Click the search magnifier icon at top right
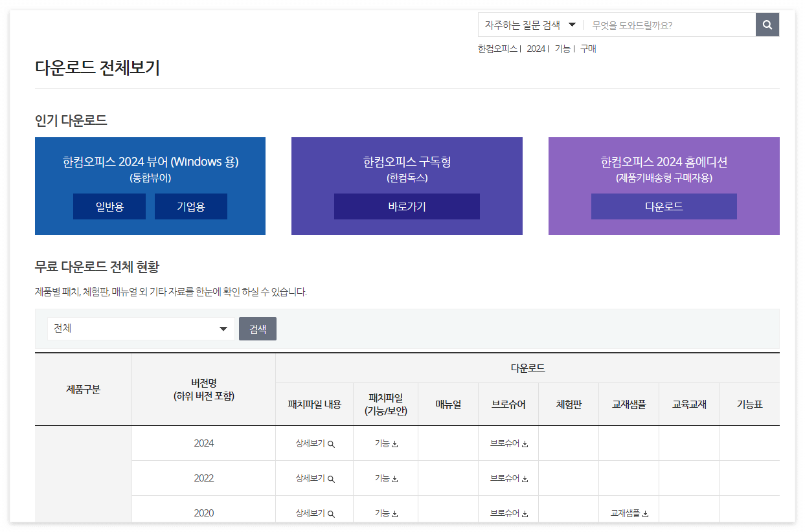Viewport: 805px width, 532px height. (767, 25)
